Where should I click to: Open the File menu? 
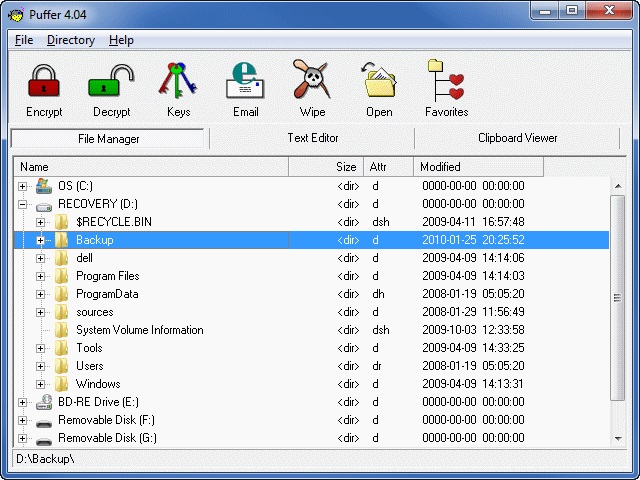pos(24,40)
